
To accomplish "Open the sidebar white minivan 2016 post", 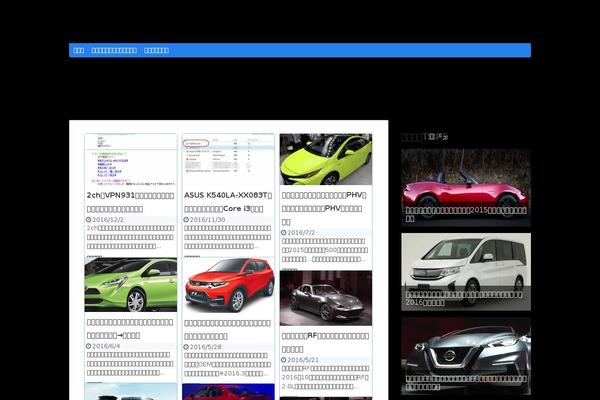I will [x=465, y=270].
